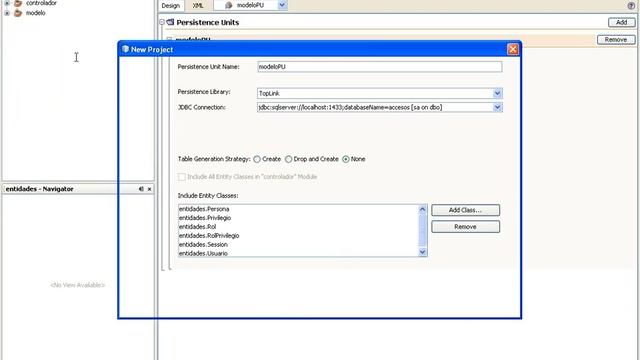The image size is (640, 360).
Task: Expand the modelo tree node
Action: (7, 13)
